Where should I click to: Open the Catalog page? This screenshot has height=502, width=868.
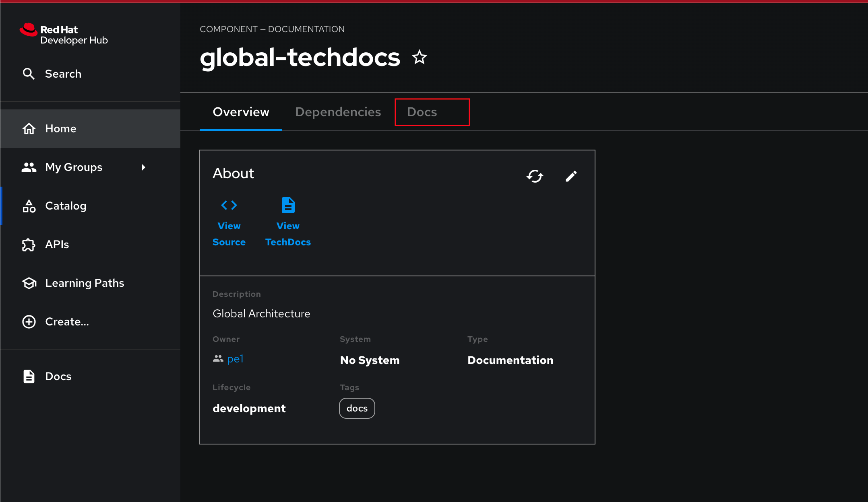pos(90,206)
